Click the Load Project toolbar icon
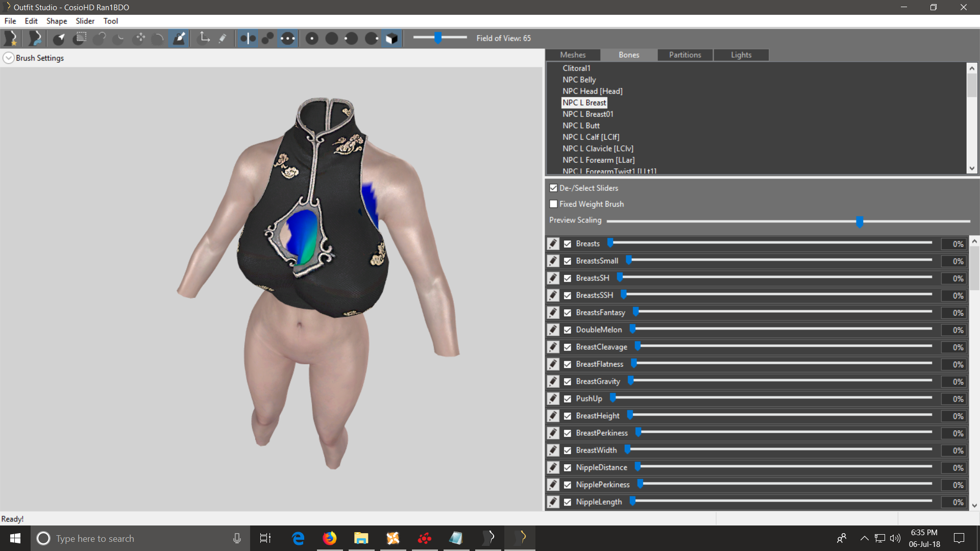Viewport: 980px width, 551px height. click(35, 38)
